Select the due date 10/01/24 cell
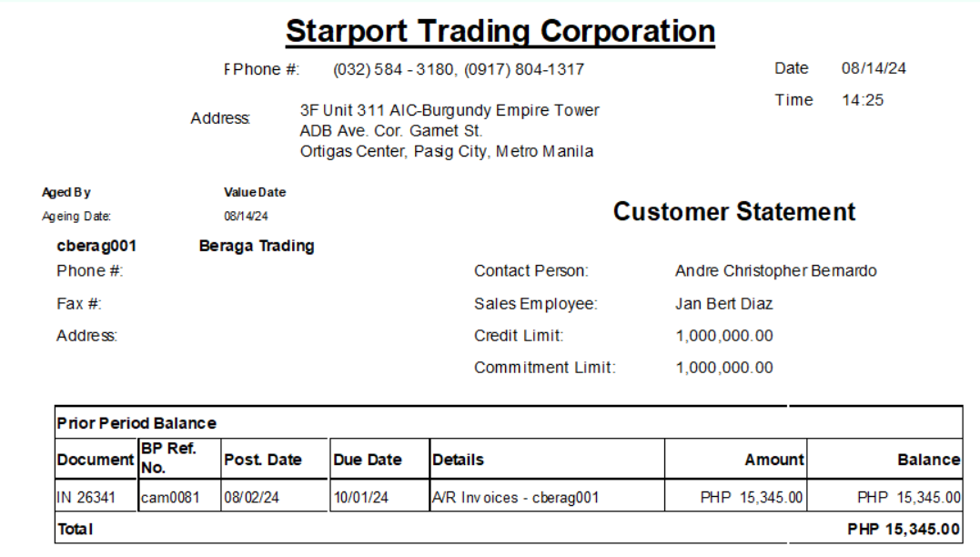 pos(360,498)
